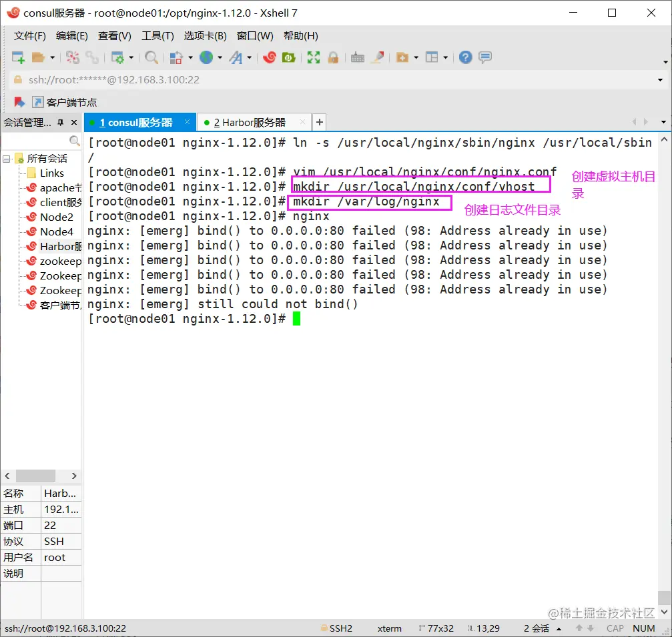This screenshot has height=637, width=672.
Task: Open the 查看(V) menu
Action: (114, 36)
